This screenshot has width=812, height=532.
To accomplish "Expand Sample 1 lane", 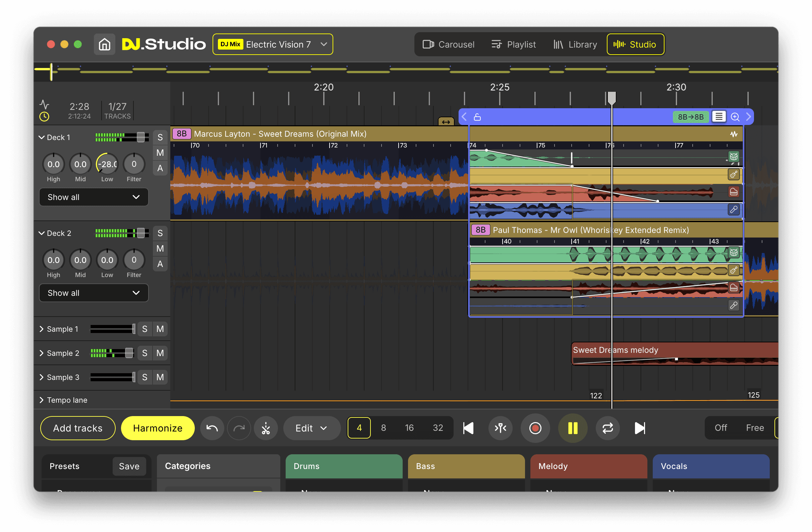I will (x=42, y=329).
